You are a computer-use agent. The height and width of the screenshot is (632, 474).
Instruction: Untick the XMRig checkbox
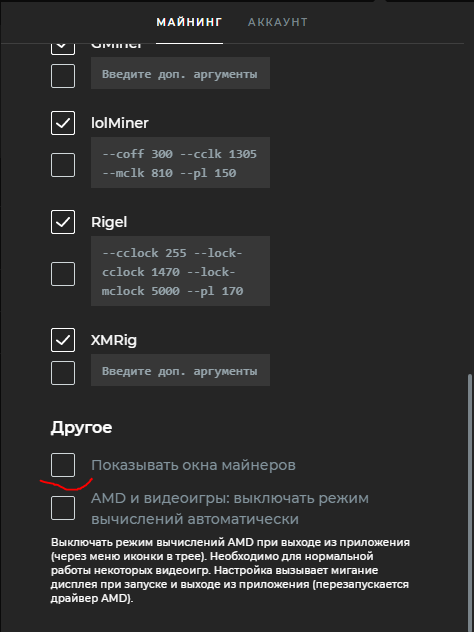(63, 340)
